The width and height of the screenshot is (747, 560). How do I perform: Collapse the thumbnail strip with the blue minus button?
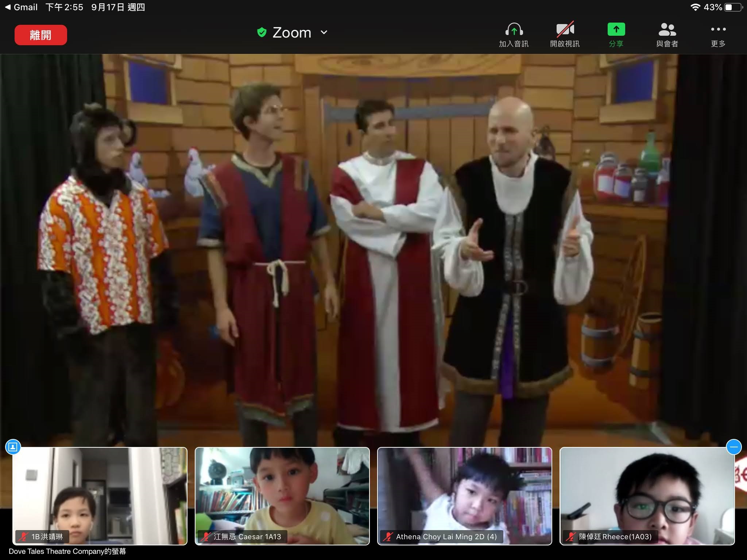pyautogui.click(x=734, y=447)
